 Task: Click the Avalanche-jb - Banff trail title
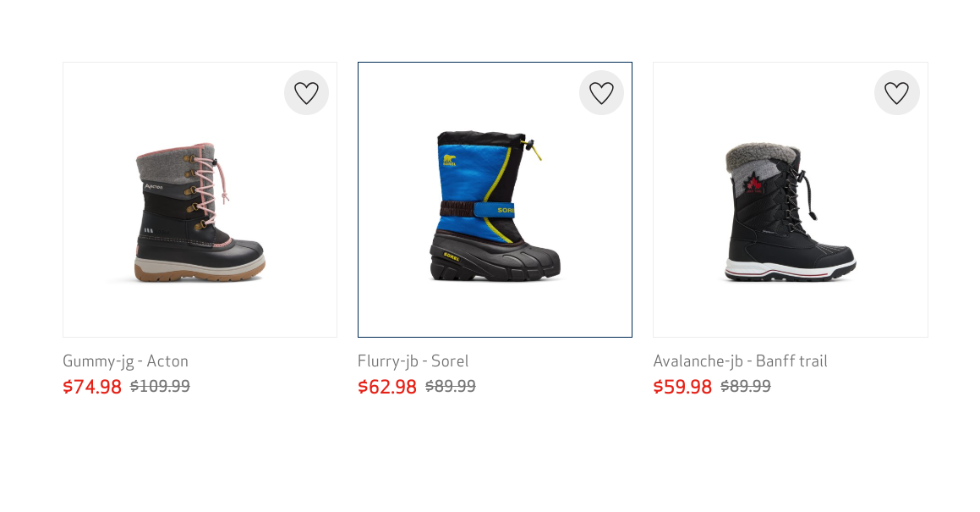[x=740, y=361]
